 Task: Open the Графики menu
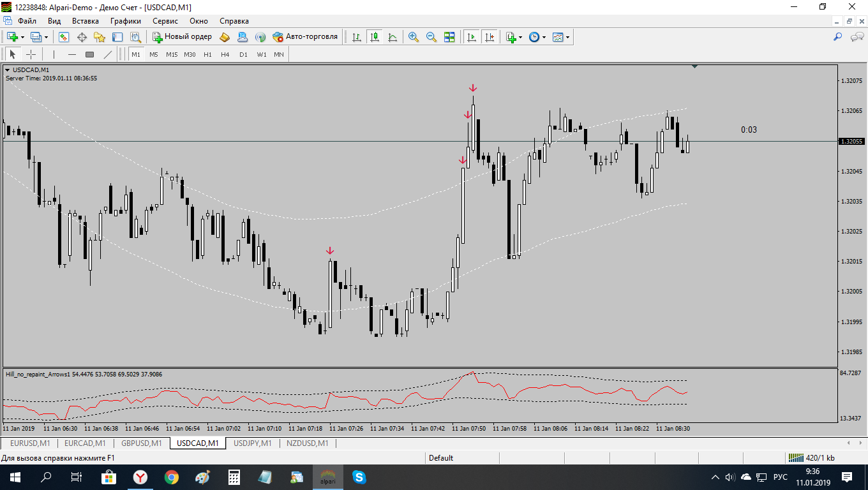[x=125, y=20]
